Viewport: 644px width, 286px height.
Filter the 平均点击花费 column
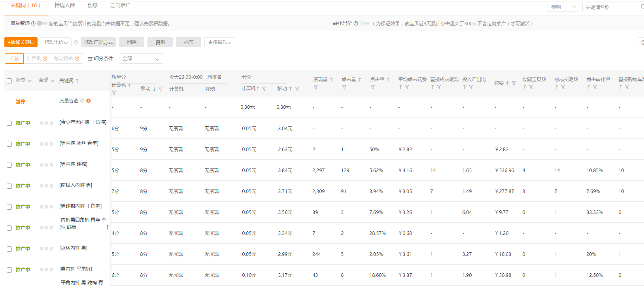pos(407,87)
